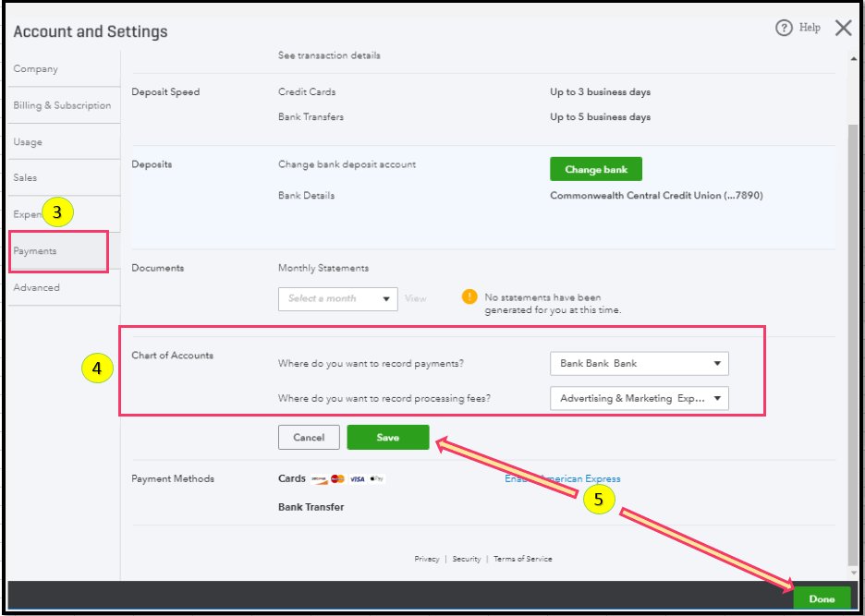Screen dimensions: 865x616
Task: Click the orange statement warning icon
Action: pyautogui.click(x=469, y=297)
